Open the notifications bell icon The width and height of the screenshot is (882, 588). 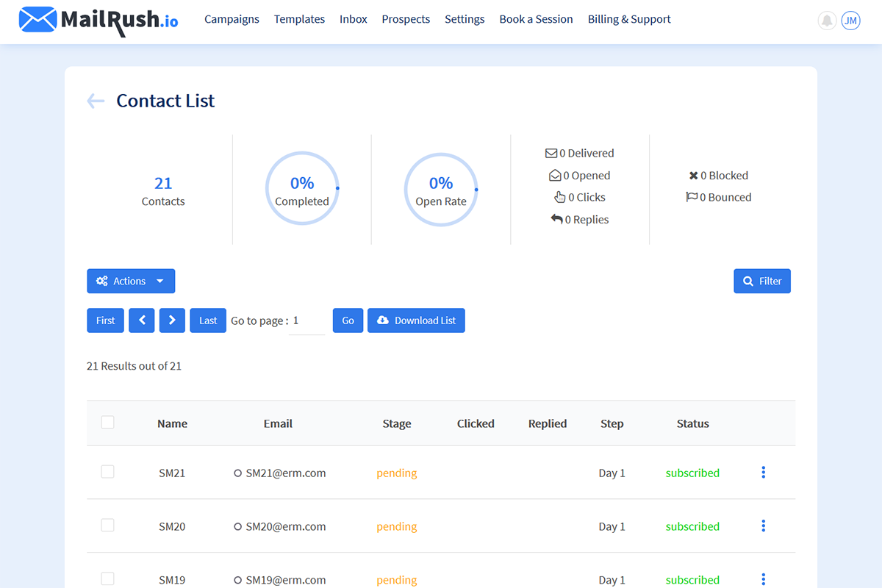tap(828, 21)
